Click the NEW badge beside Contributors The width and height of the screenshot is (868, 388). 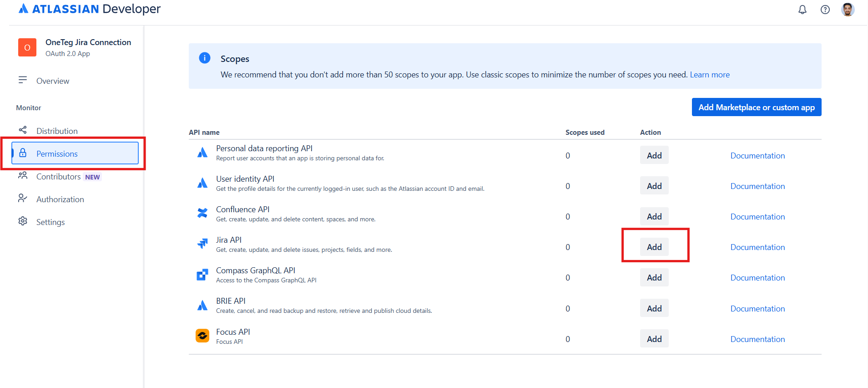point(92,177)
